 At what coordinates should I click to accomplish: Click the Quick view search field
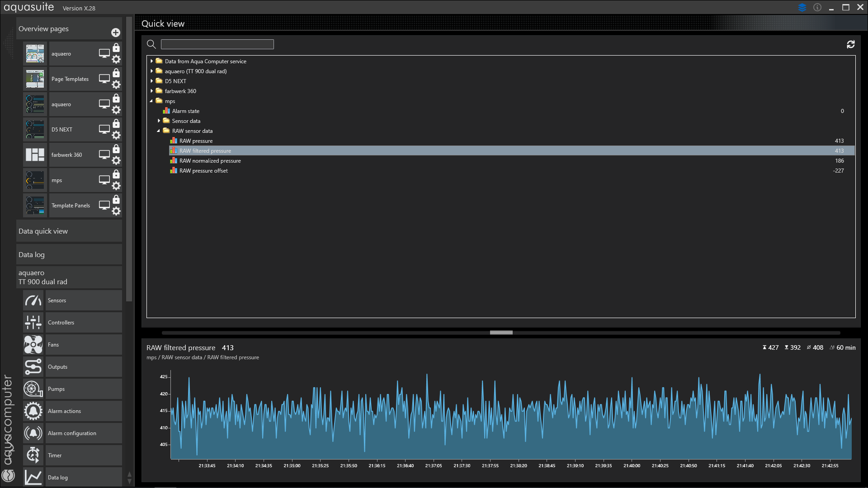pos(217,44)
